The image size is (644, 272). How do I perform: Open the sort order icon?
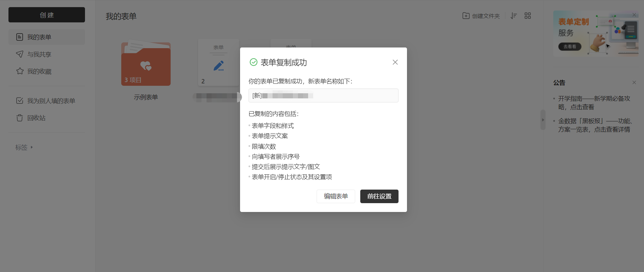click(514, 16)
